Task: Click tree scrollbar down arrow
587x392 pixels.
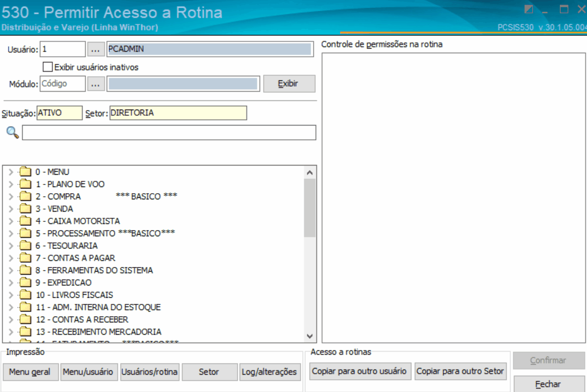Action: pyautogui.click(x=309, y=336)
